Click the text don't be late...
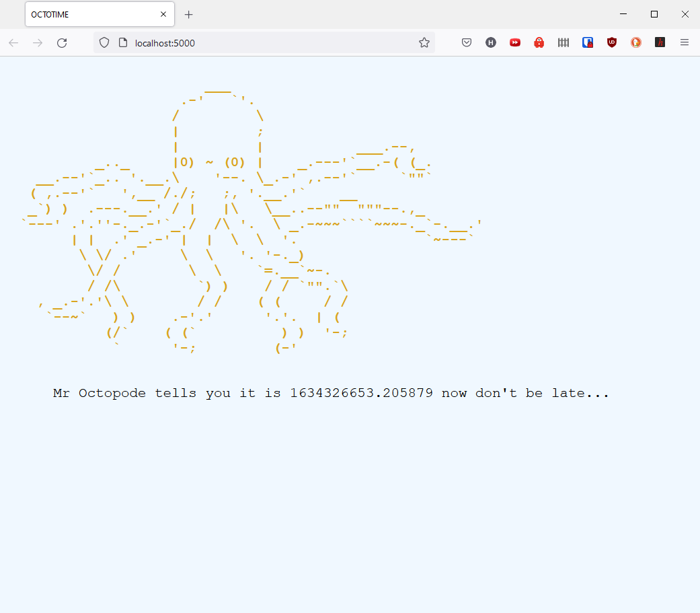700x613 pixels. coord(530,393)
